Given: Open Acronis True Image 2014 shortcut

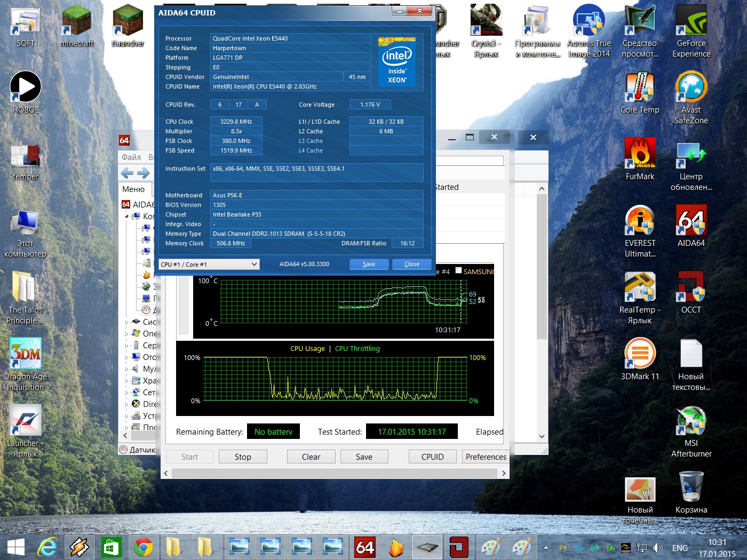Looking at the screenshot, I should [x=589, y=31].
